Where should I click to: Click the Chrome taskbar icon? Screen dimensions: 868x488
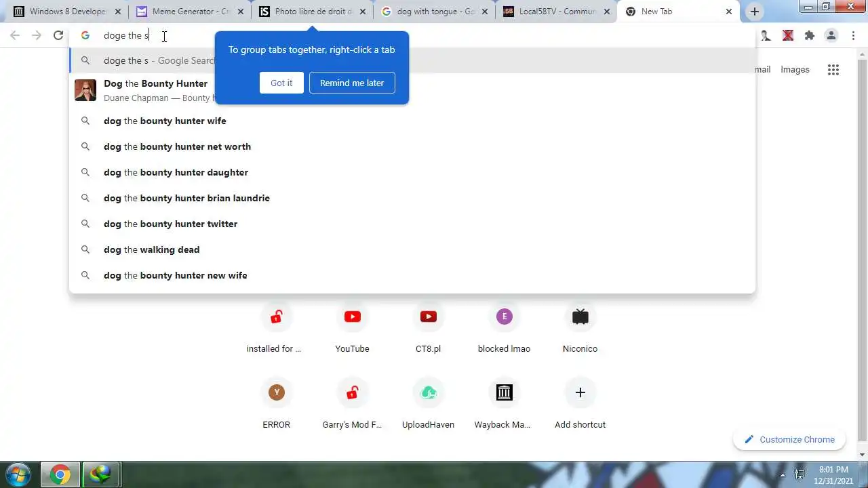click(x=60, y=474)
